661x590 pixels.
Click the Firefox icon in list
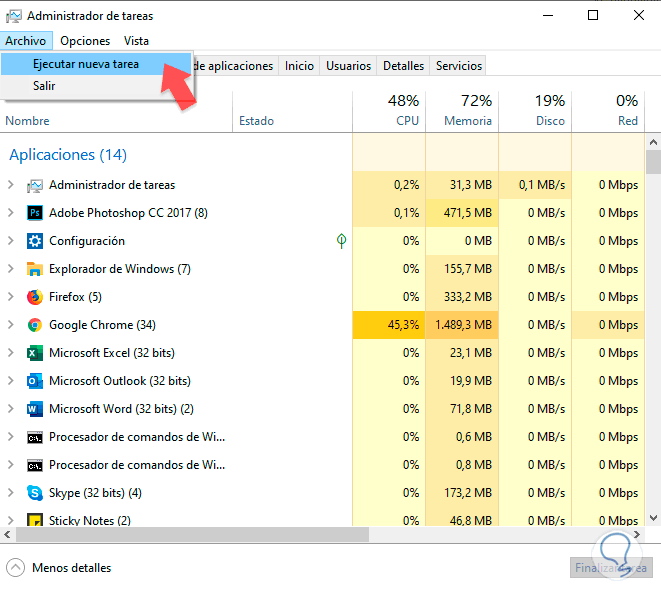tap(35, 297)
